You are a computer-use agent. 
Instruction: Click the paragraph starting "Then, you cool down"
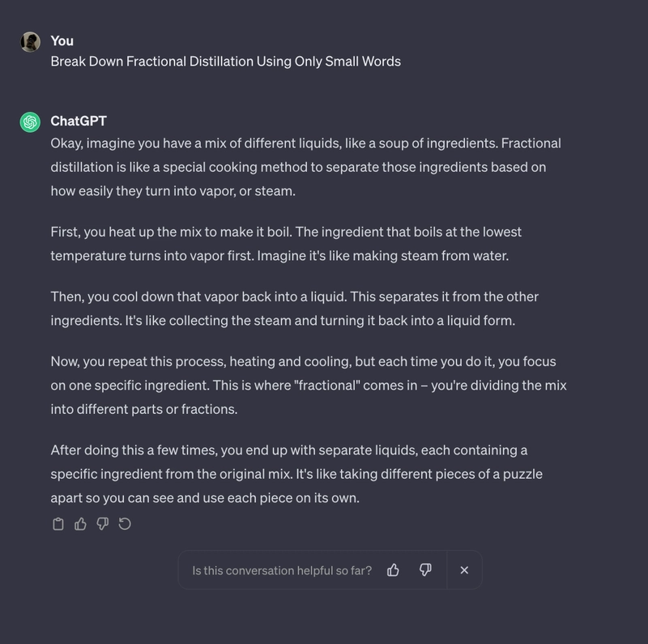click(294, 309)
